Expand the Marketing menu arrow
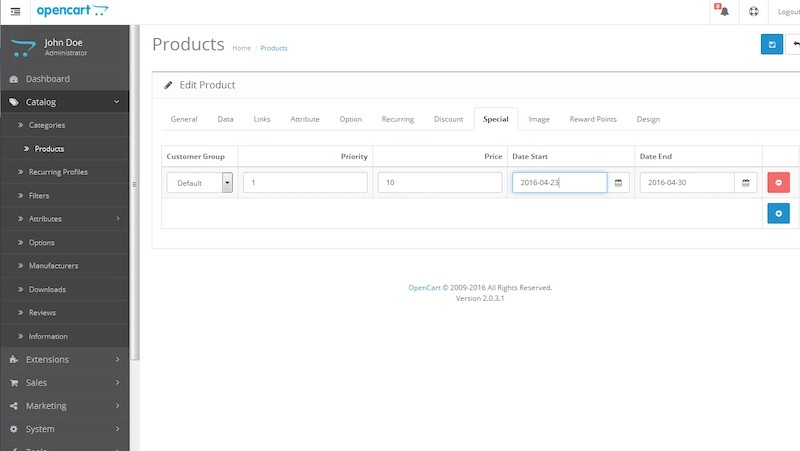The height and width of the screenshot is (451, 800). click(x=118, y=406)
